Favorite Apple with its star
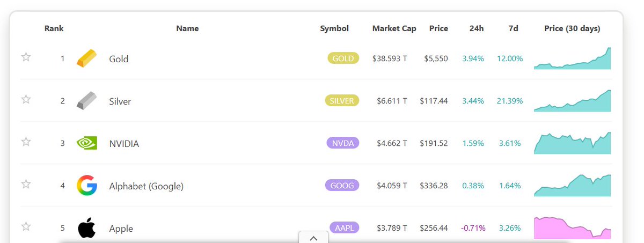The height and width of the screenshot is (243, 644). click(26, 227)
